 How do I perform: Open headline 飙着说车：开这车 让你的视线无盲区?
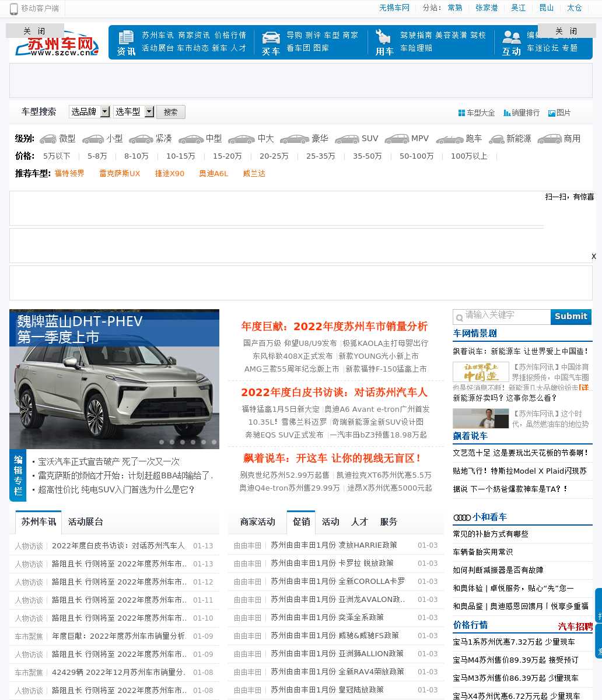pos(332,459)
